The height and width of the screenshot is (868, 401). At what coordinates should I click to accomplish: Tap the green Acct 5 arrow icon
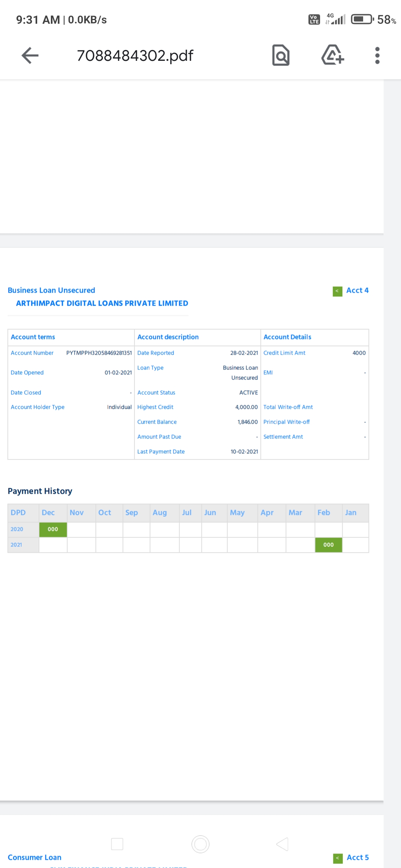(338, 858)
